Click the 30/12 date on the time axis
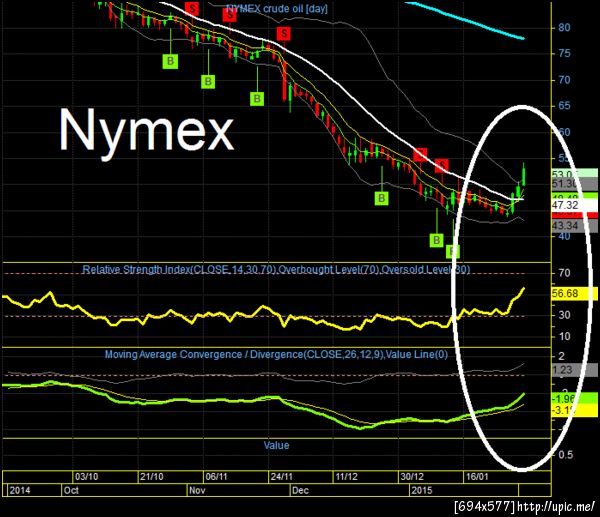 point(412,477)
